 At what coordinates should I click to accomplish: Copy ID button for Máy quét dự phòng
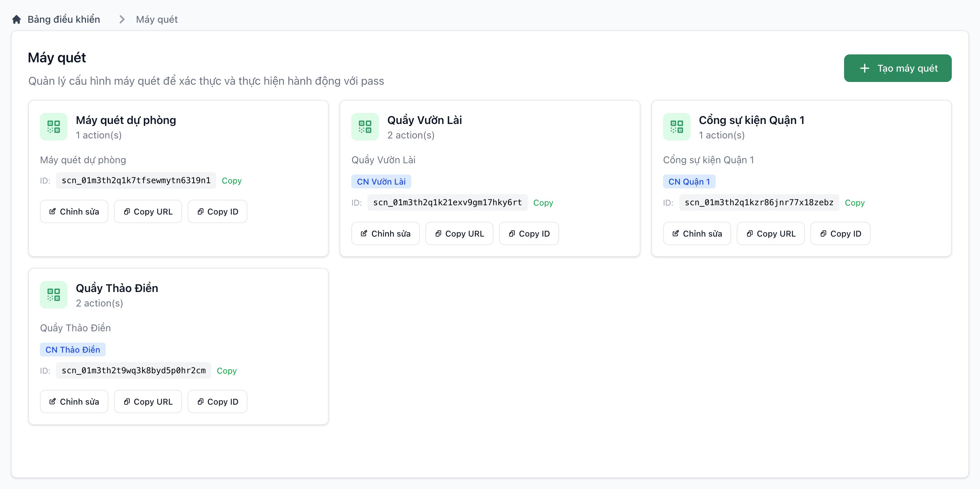(x=217, y=211)
